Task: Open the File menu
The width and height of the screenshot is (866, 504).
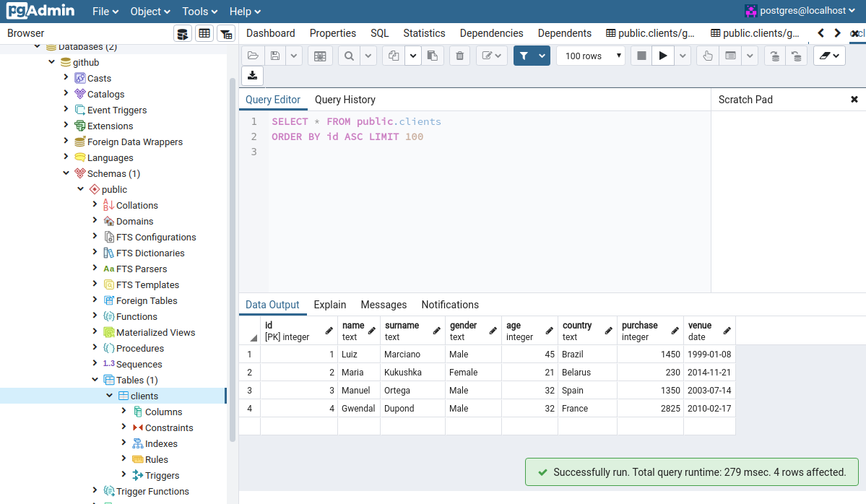Action: [105, 12]
